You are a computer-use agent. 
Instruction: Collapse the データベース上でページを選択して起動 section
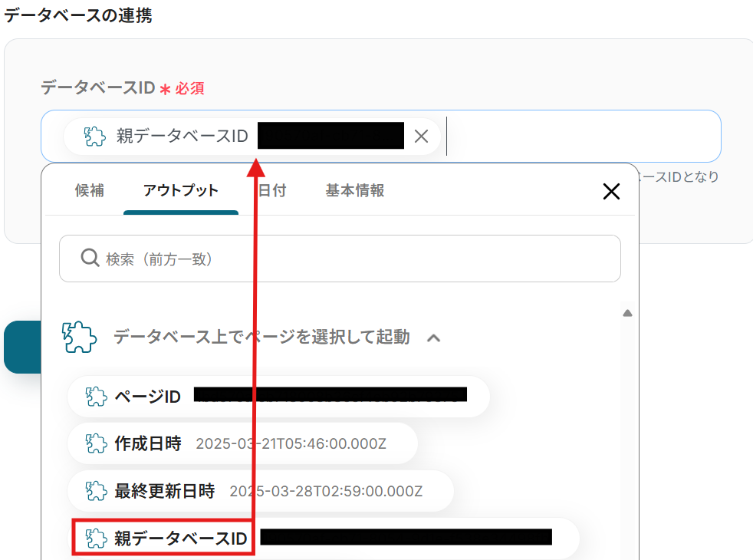434,338
